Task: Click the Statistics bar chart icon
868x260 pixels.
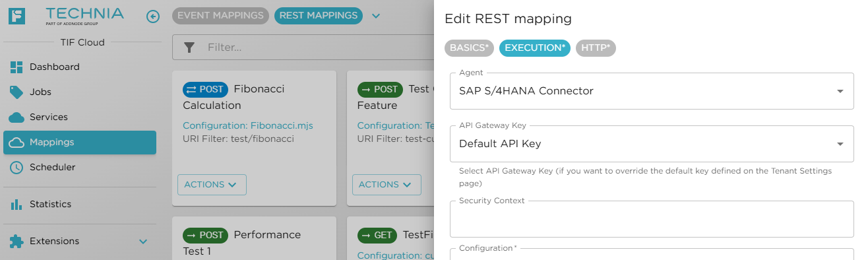Action: [x=16, y=204]
